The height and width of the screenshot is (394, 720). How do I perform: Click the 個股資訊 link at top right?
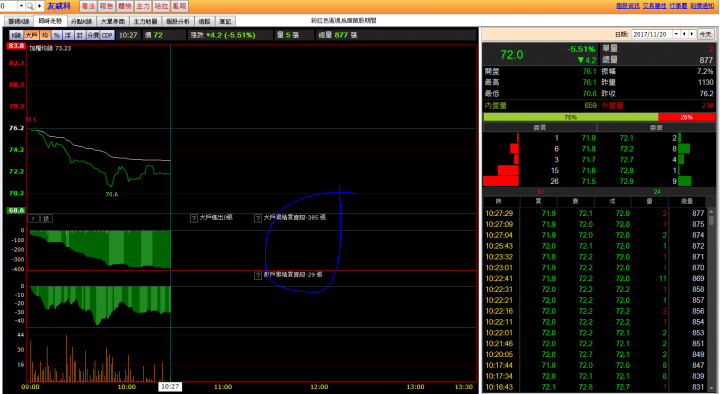pos(628,6)
